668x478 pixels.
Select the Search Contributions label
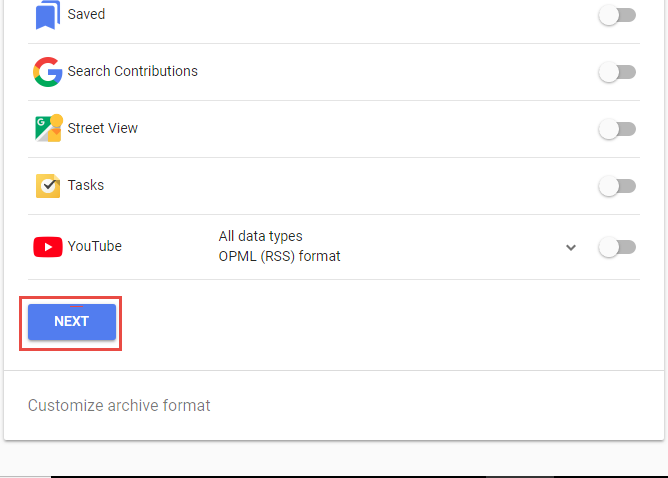tap(132, 71)
